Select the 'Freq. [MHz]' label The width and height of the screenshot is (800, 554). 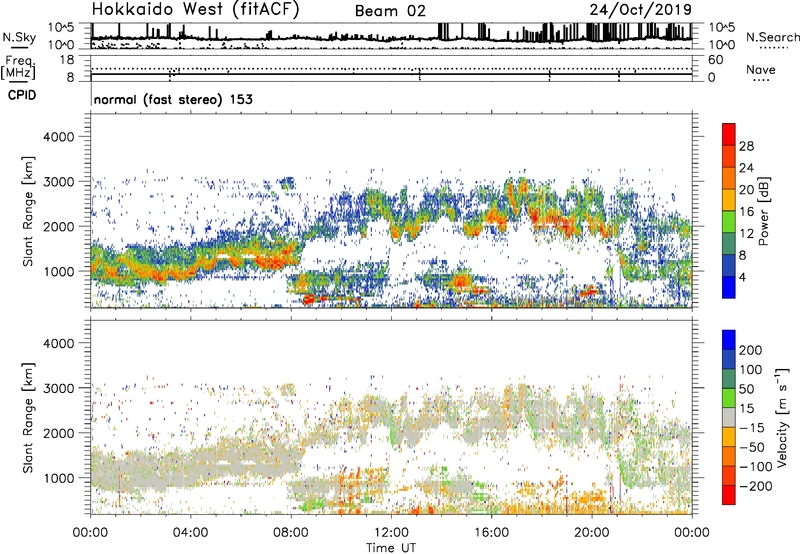point(18,67)
